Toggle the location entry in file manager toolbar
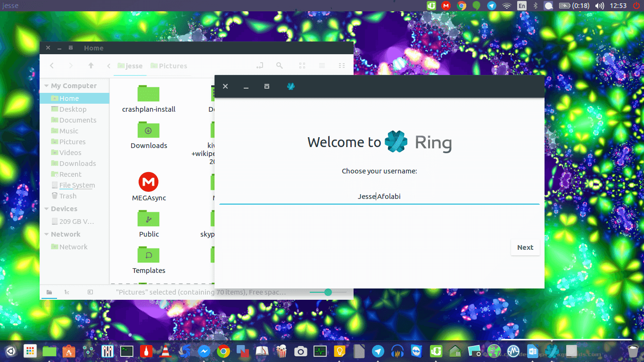The height and width of the screenshot is (362, 644). (259, 66)
